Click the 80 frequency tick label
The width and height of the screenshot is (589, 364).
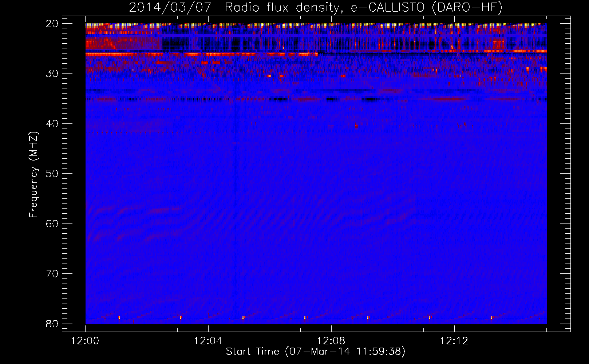pos(52,324)
